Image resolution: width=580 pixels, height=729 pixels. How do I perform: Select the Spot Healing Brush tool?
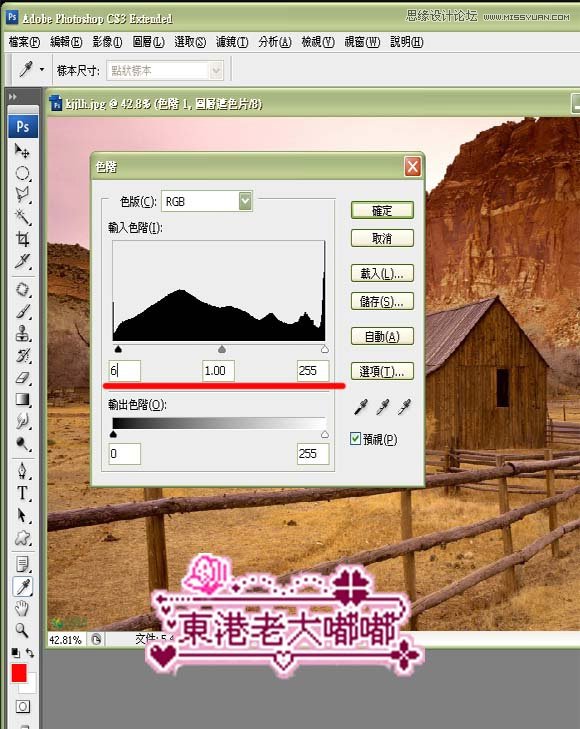pyautogui.click(x=22, y=289)
